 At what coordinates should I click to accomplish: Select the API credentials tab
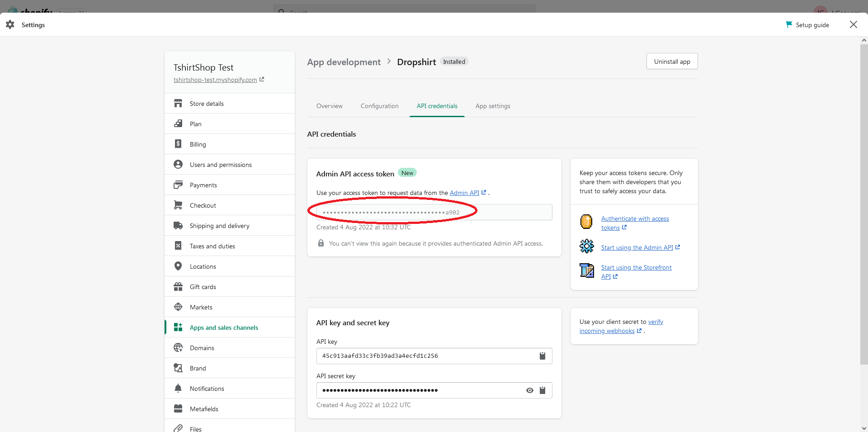437,106
